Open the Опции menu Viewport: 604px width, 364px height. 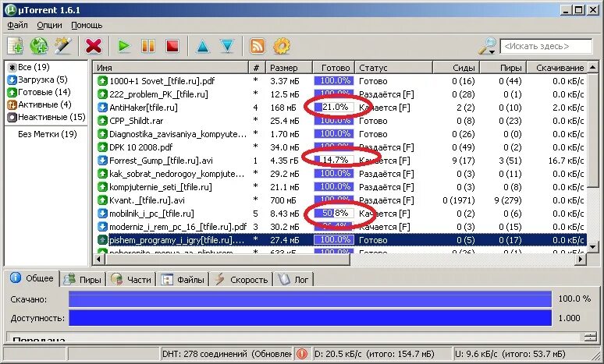click(49, 26)
